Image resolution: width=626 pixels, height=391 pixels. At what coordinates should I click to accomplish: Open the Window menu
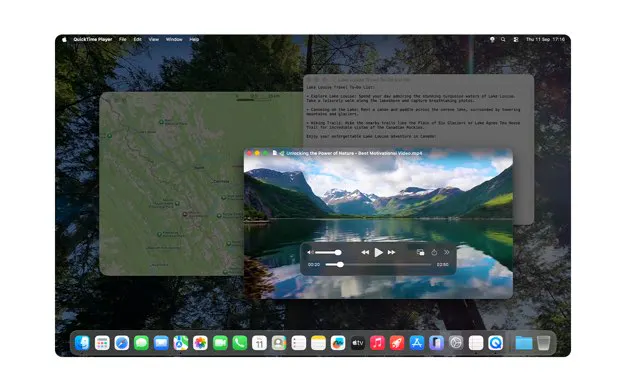pyautogui.click(x=174, y=40)
